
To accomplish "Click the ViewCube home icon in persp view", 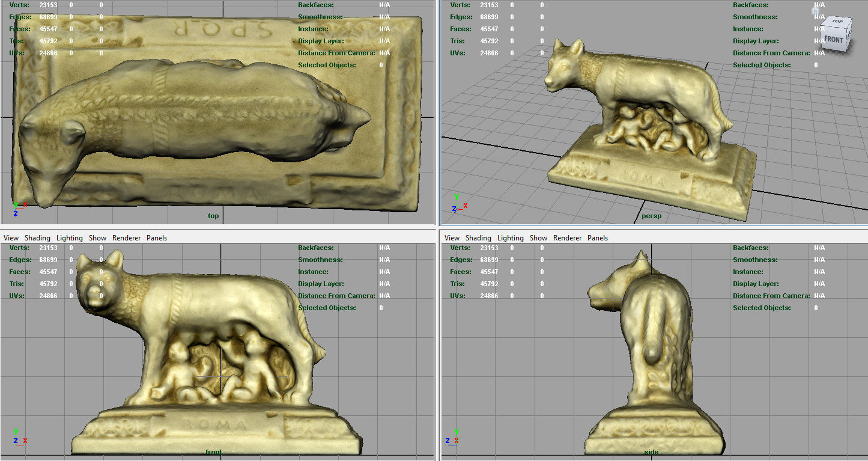I will [x=815, y=10].
